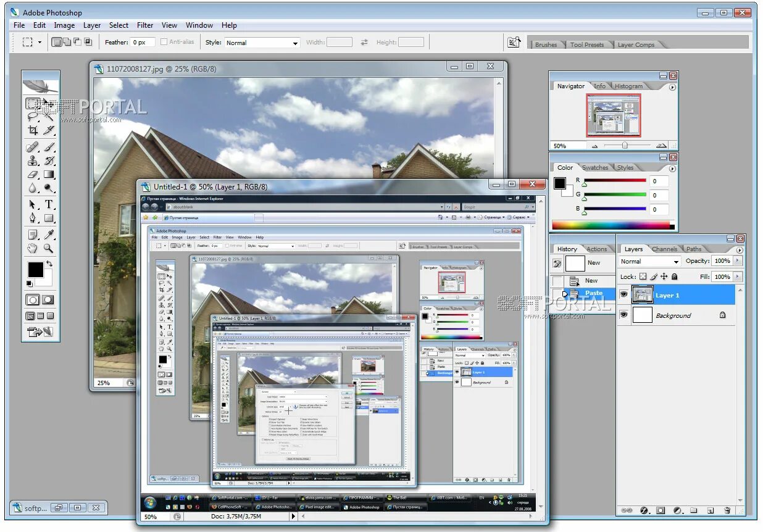This screenshot has width=763, height=532.
Task: Create a new layer in Layers panel
Action: tap(711, 510)
